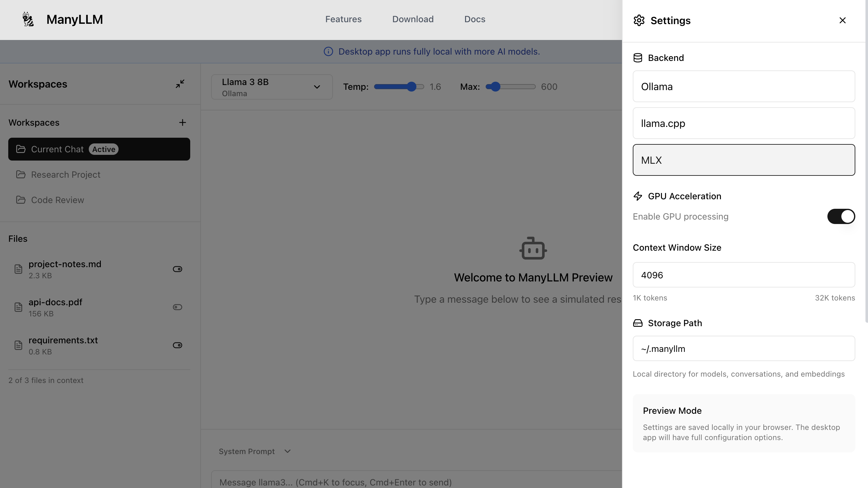Image resolution: width=868 pixels, height=488 pixels.
Task: Open the Llama 3 8B model dropdown
Action: click(272, 87)
